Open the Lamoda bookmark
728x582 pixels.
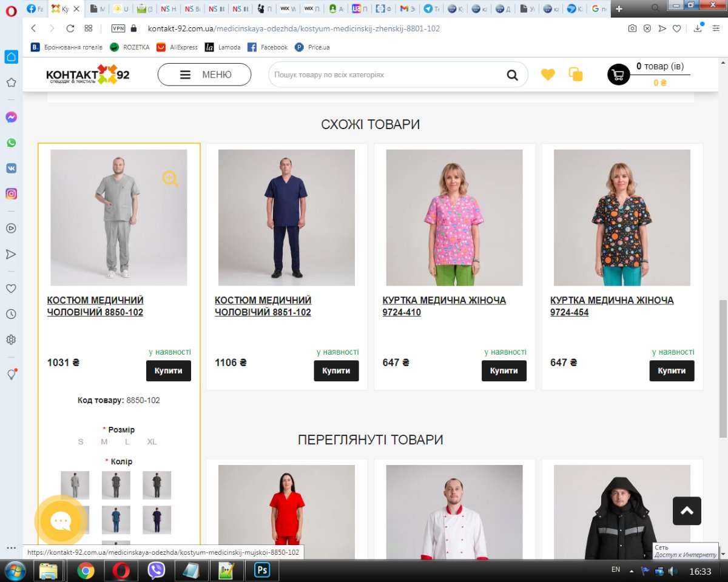pos(223,47)
